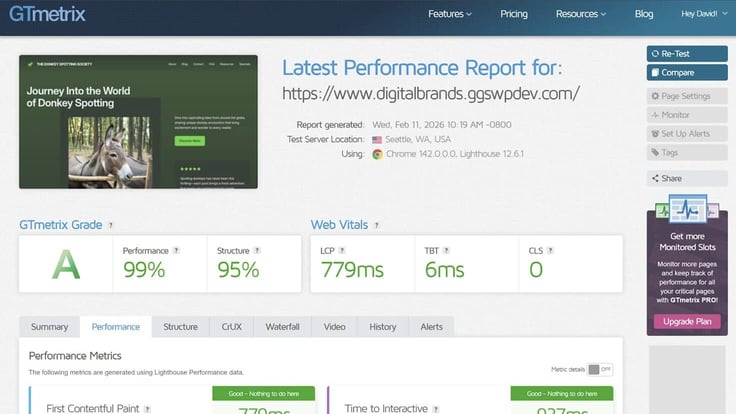Click the Chrome browser icon
Image resolution: width=736 pixels, height=414 pixels.
[377, 154]
